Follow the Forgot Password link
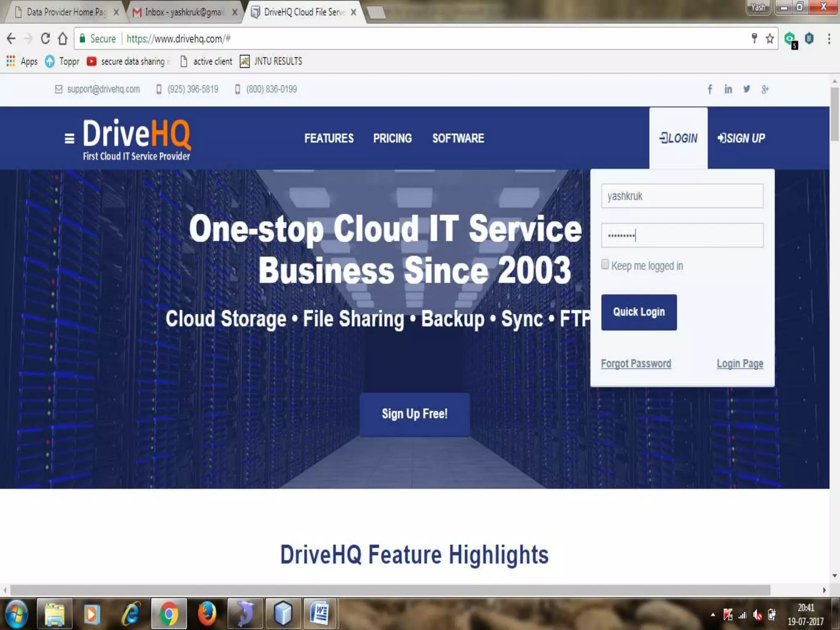Image resolution: width=840 pixels, height=630 pixels. (x=636, y=363)
